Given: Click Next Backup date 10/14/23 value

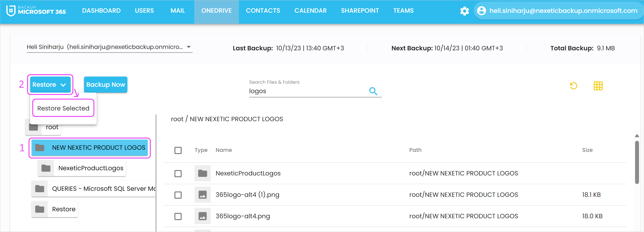Looking at the screenshot, I should tap(468, 48).
